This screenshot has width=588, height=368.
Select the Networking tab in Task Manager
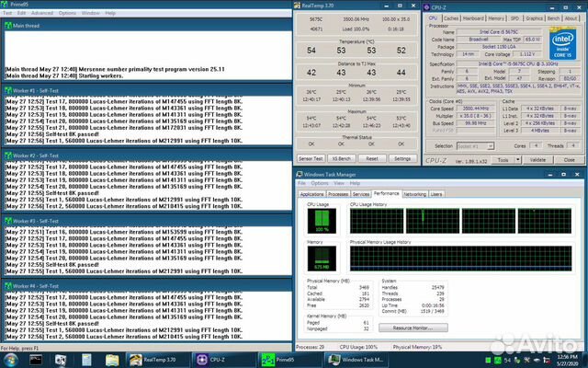[414, 194]
